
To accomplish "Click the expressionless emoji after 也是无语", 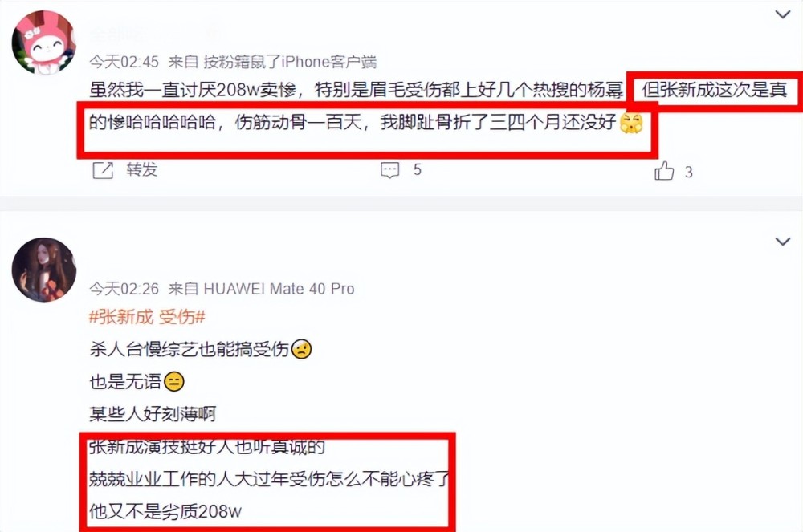I will 173,382.
